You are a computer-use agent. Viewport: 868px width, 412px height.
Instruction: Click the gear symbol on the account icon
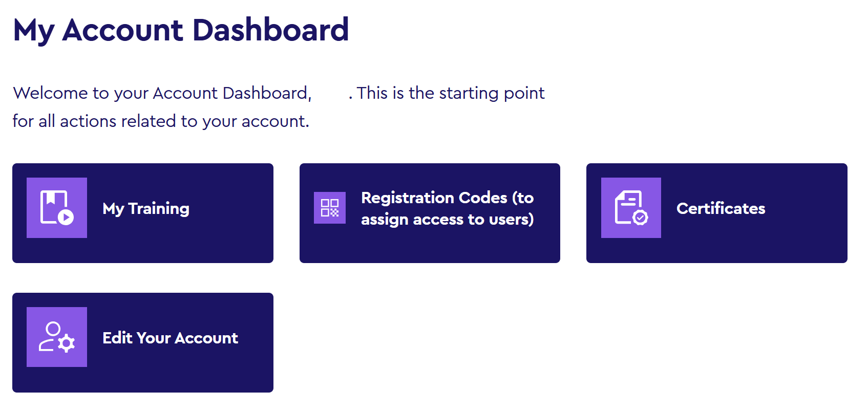pos(67,343)
